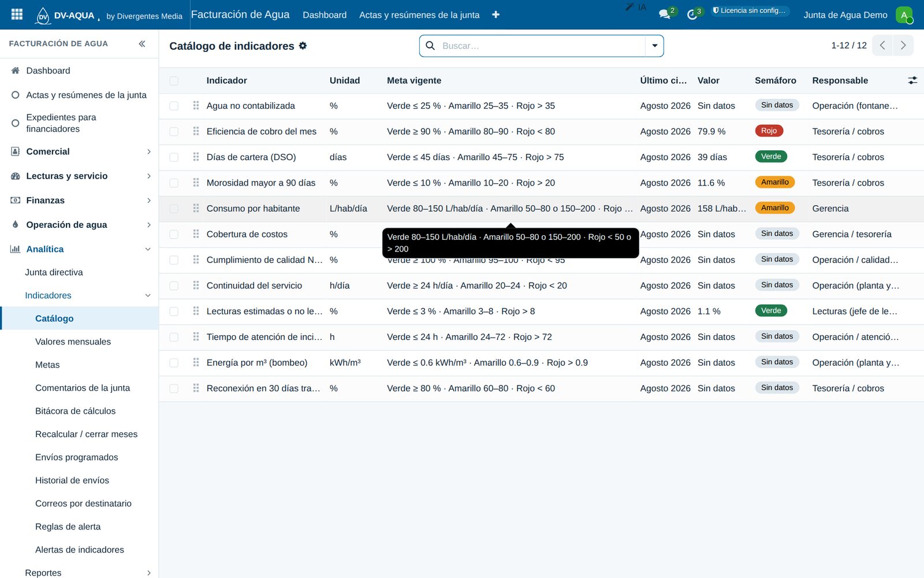Open Actas y resúmenes de la junta top menu
This screenshot has height=578, width=924.
pyautogui.click(x=419, y=15)
